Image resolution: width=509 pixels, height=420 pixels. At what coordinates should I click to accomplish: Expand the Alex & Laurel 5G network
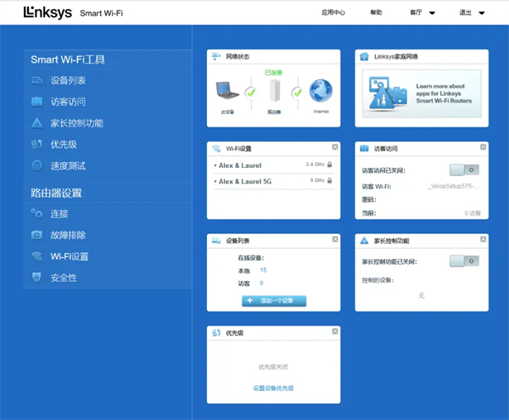(x=245, y=182)
